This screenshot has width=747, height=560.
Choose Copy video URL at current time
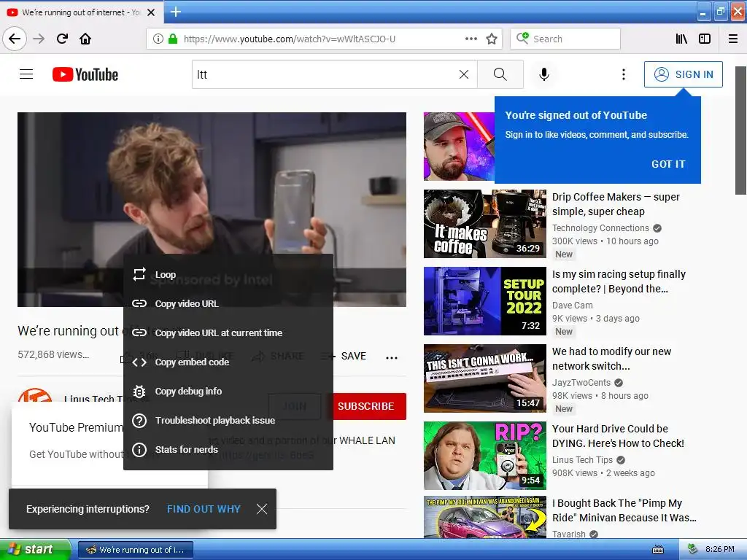228,332
